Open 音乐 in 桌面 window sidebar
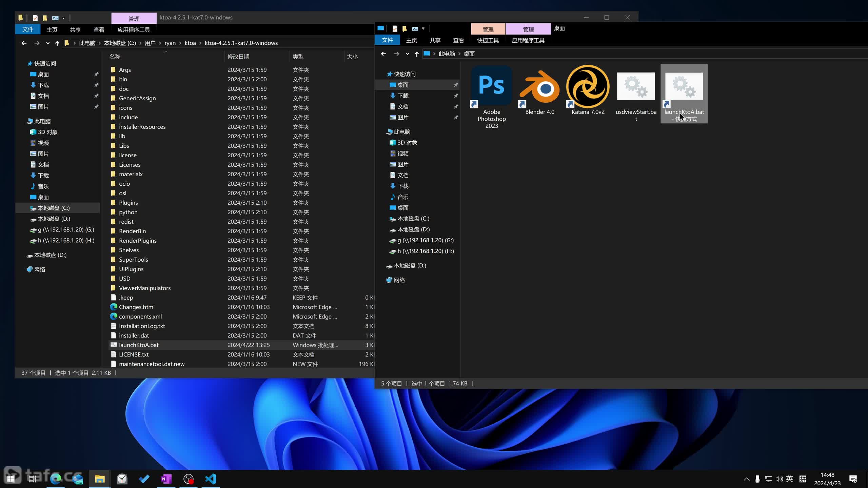Screen dimensions: 868x488 point(403,197)
